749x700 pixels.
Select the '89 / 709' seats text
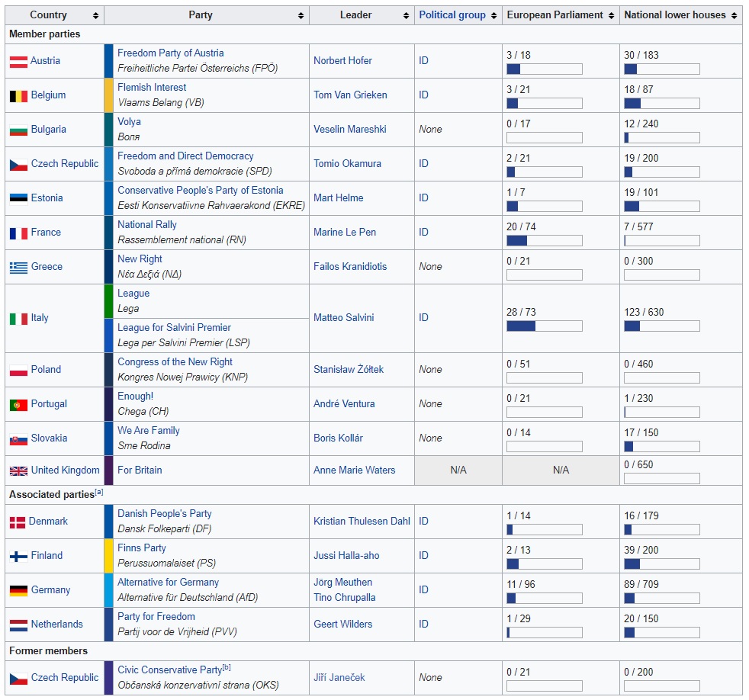coord(641,584)
